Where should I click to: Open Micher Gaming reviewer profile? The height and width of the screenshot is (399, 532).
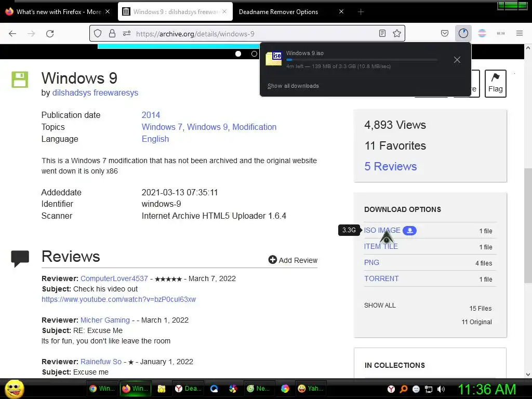(x=105, y=320)
